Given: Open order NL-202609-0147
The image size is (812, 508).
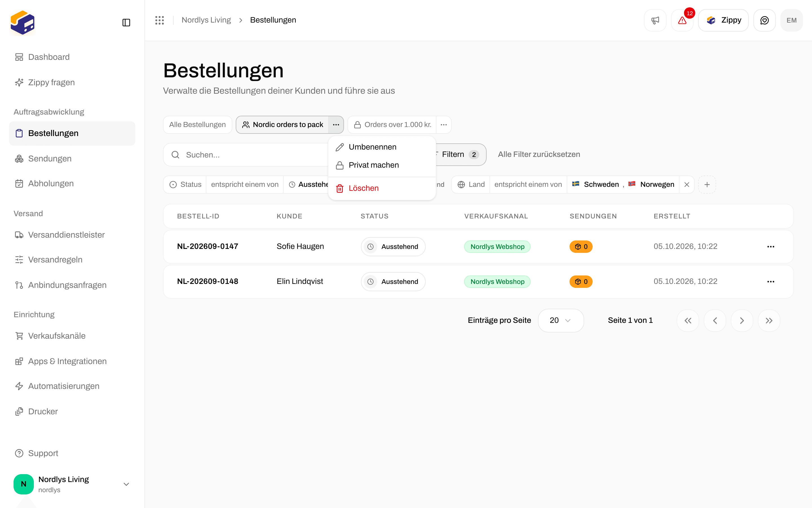Looking at the screenshot, I should pos(208,247).
